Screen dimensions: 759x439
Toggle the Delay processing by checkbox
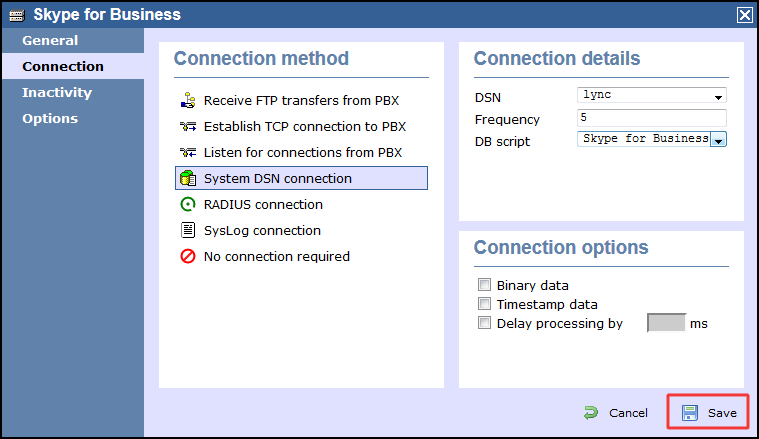tap(485, 323)
